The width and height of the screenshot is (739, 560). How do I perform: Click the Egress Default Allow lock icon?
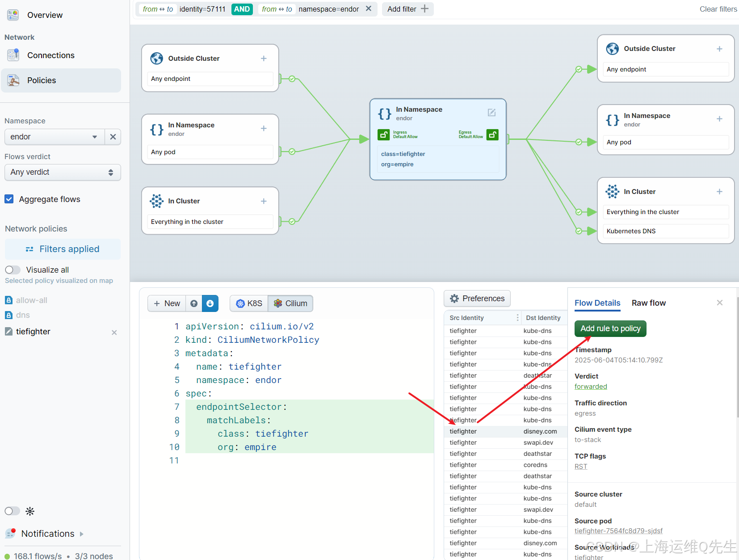point(492,135)
